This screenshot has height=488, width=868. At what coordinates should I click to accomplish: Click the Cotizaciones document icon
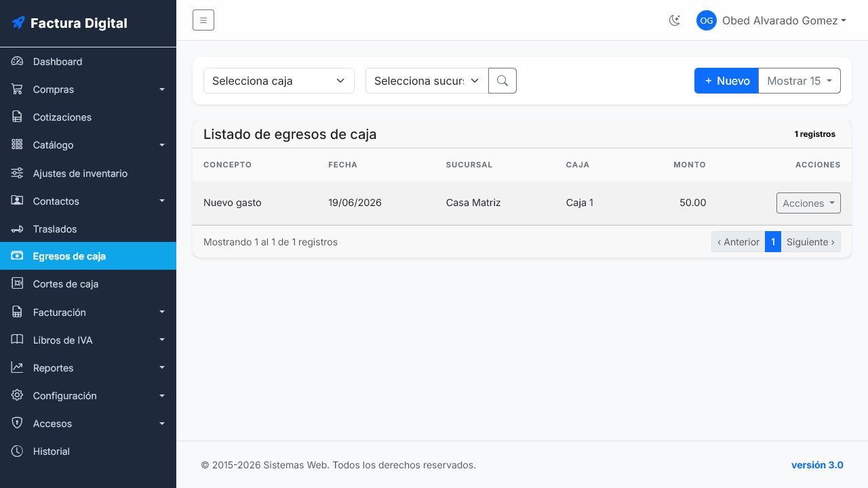[18, 117]
